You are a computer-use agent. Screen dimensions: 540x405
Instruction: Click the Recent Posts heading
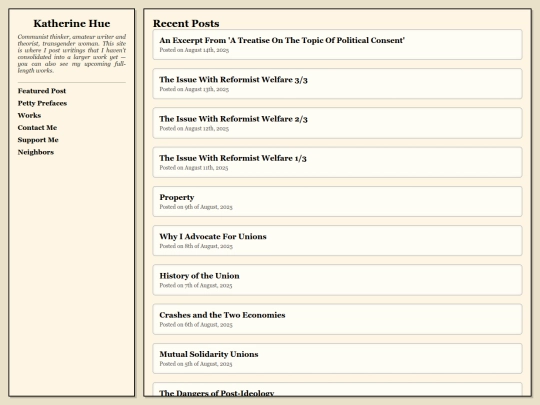click(x=186, y=23)
